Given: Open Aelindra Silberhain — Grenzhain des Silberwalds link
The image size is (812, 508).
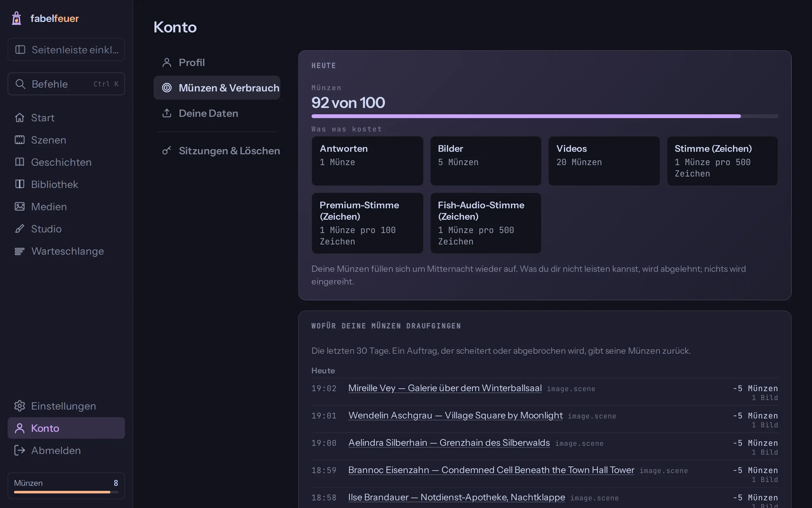Looking at the screenshot, I should click(449, 443).
